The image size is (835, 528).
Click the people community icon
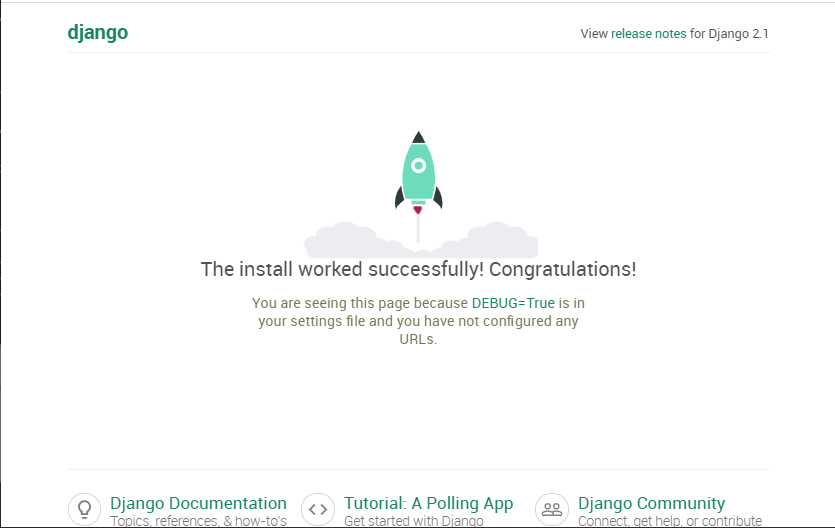pos(552,509)
